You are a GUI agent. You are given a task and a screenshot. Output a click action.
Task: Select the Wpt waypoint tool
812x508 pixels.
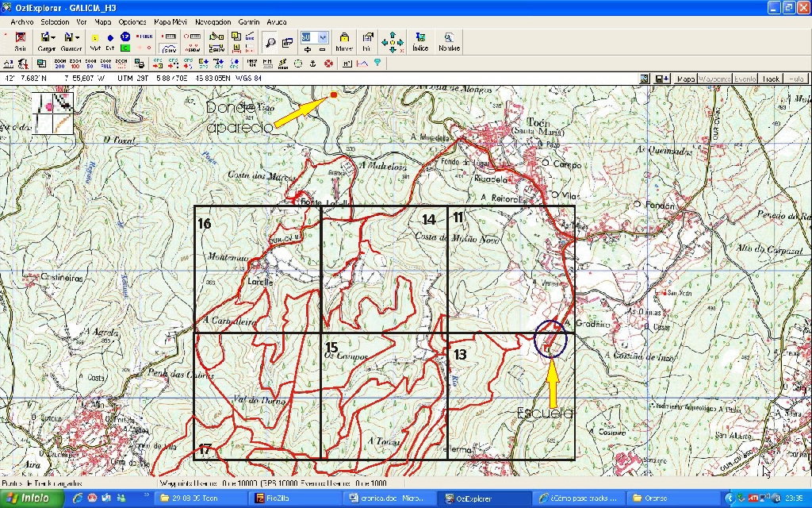[95, 41]
